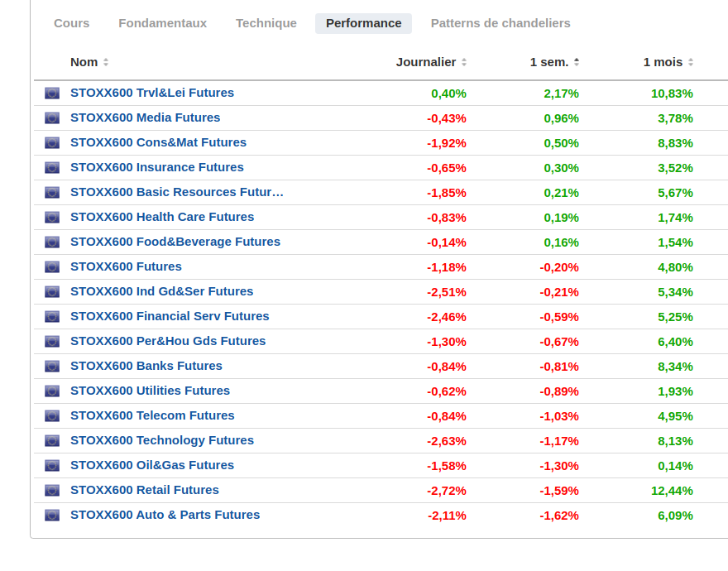Go to STOXX600 Utilities Futures page
The width and height of the screenshot is (728, 571).
pos(150,391)
